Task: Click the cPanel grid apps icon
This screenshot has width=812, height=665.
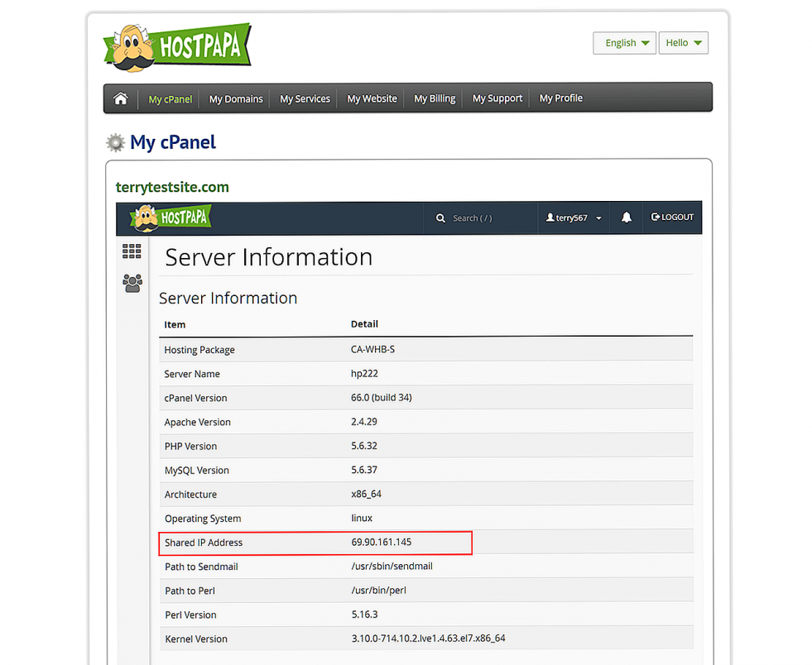Action: coord(132,251)
